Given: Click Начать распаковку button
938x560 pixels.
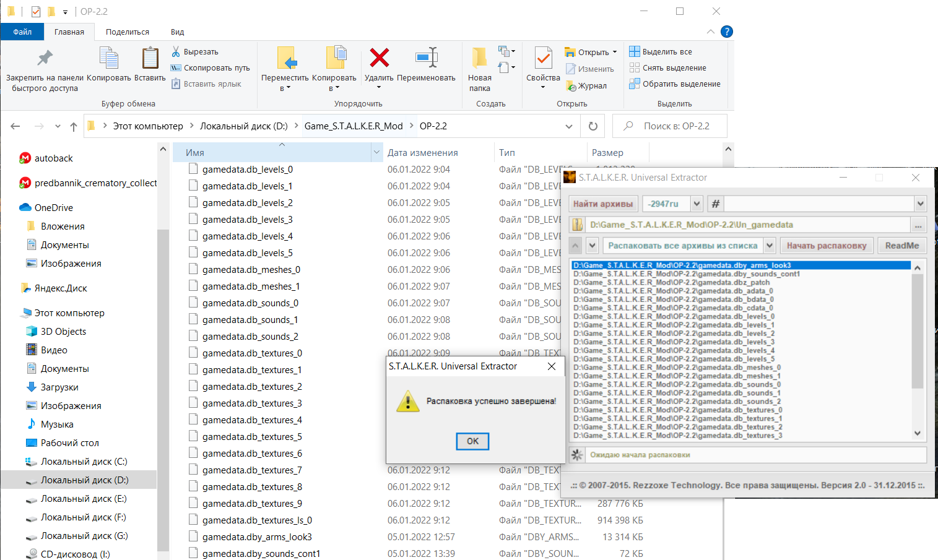Looking at the screenshot, I should coord(827,246).
